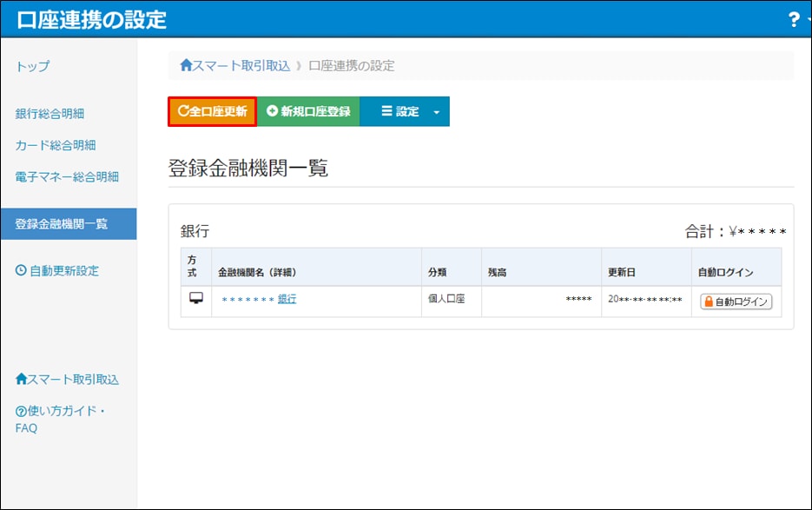Click the 口座連携の設定 breadcrumb text
Screen dimensions: 812x510
click(x=352, y=66)
